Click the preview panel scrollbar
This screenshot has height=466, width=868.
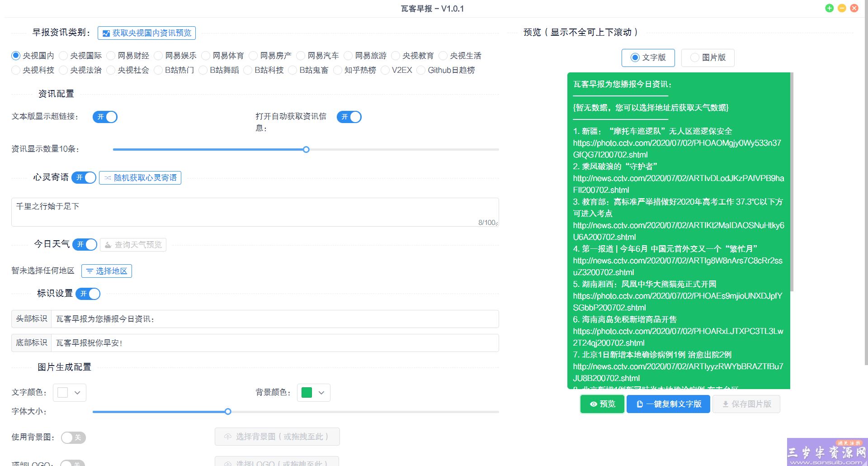coord(792,182)
